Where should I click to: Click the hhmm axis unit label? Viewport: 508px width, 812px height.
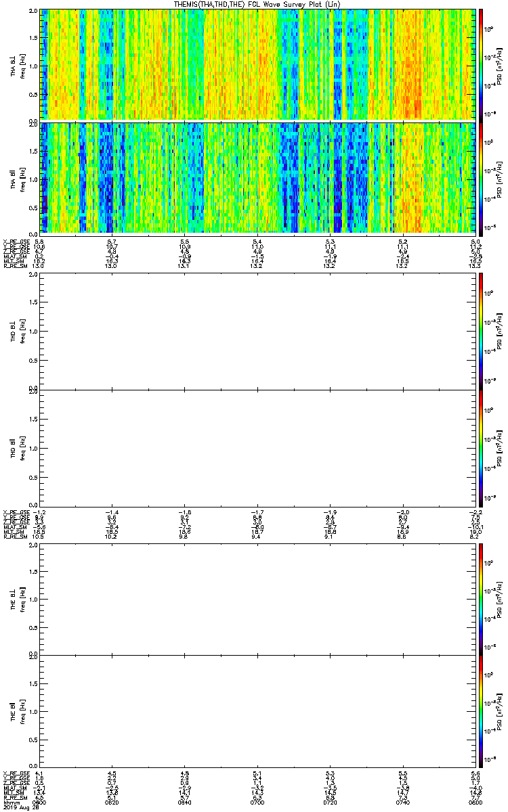pos(10,802)
